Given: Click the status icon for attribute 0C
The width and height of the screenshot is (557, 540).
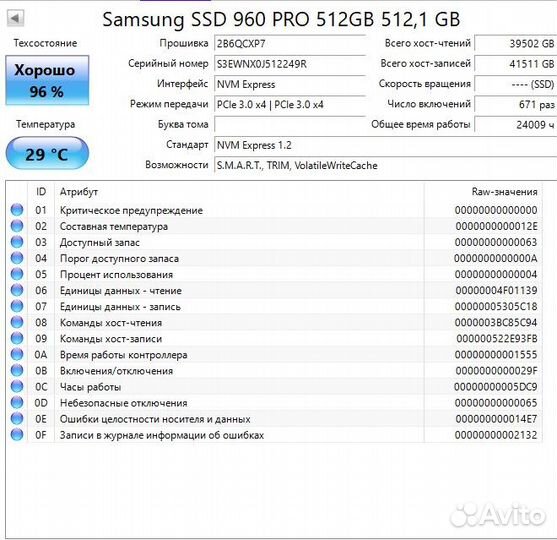Looking at the screenshot, I should point(17,387).
